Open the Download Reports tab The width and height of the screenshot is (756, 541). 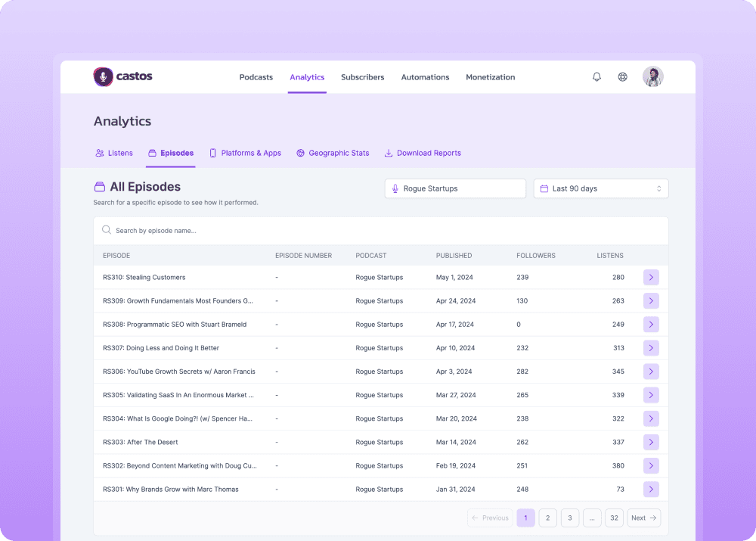tap(423, 153)
